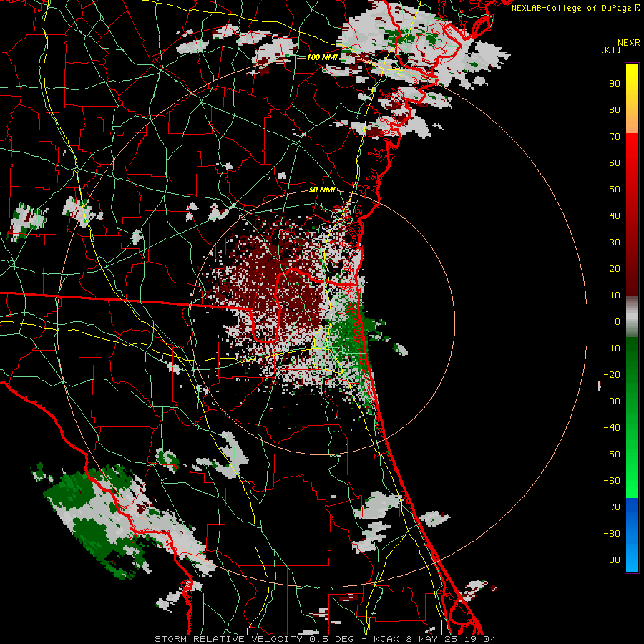Click the 50 value on velocity scale
Image resolution: width=644 pixels, height=644 pixels.
point(615,190)
